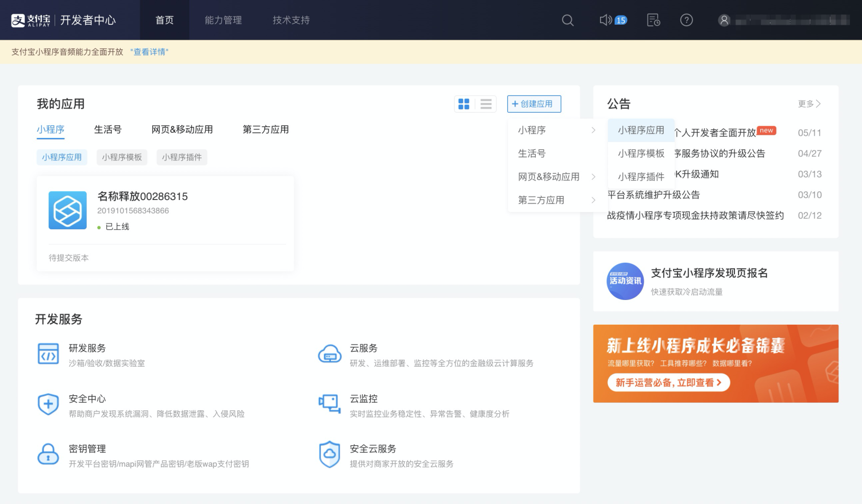Click the user avatar icon
Screen dimensions: 862x504
(724, 20)
